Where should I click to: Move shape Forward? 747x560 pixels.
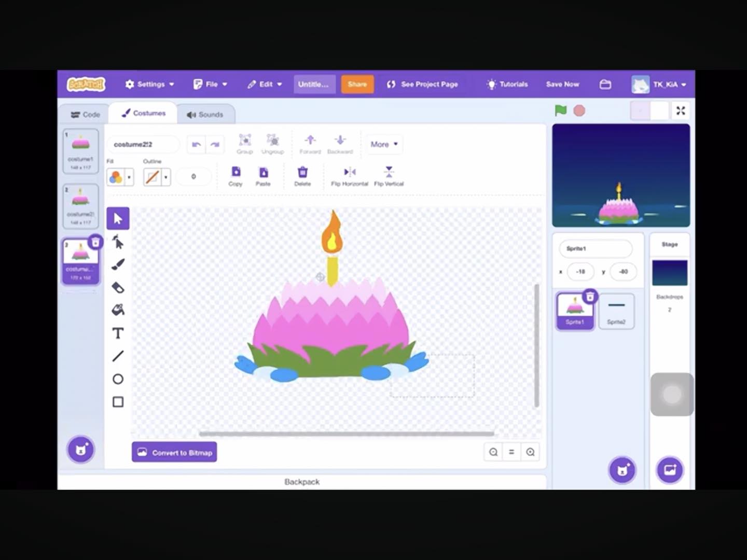tap(310, 144)
